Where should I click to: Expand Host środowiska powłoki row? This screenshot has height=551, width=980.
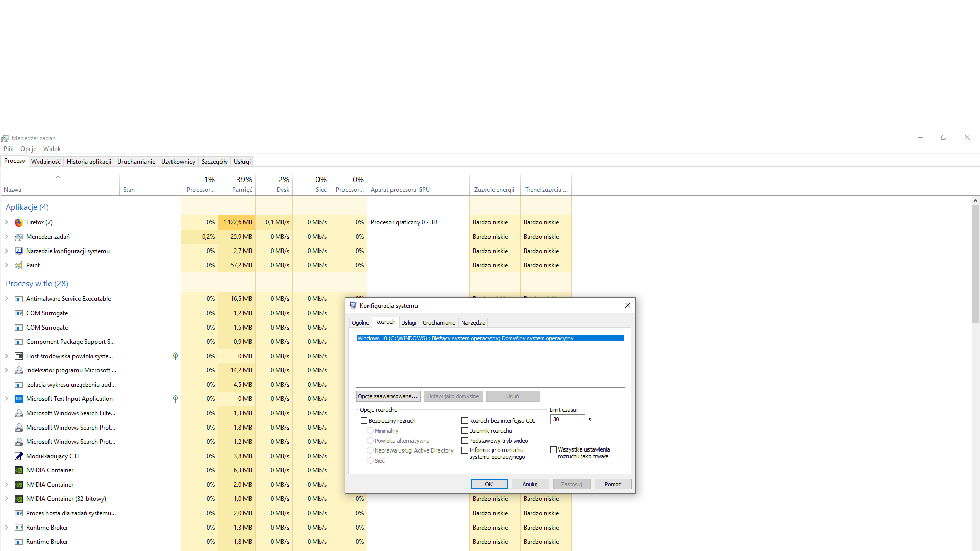pos(6,356)
